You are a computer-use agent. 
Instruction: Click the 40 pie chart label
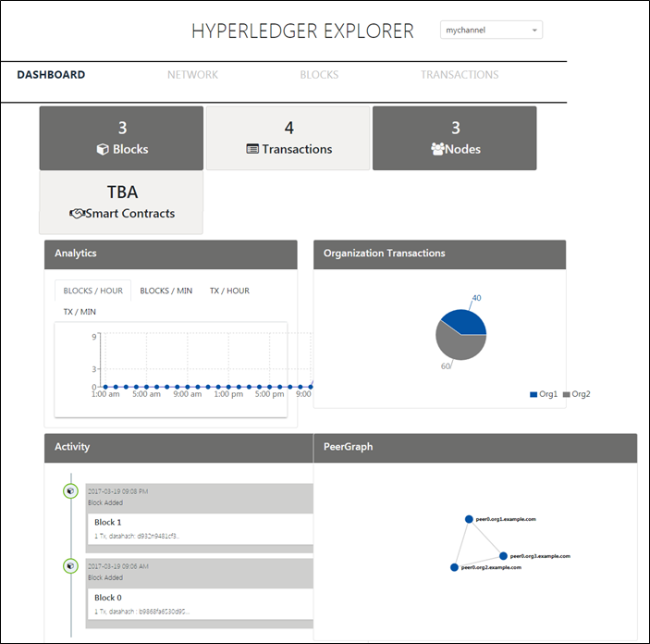[x=477, y=298]
